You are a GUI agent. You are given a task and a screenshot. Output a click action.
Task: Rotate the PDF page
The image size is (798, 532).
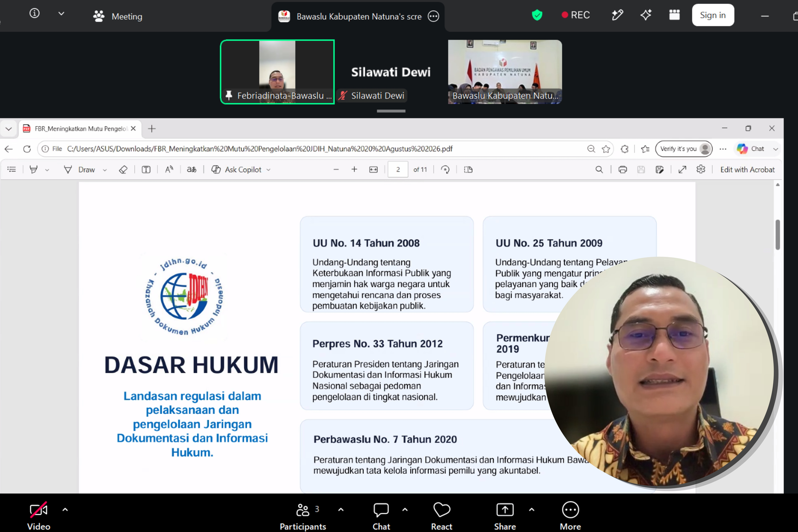445,169
